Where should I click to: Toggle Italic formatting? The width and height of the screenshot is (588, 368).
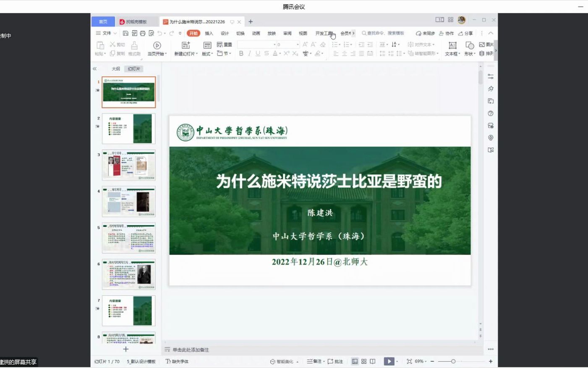(x=249, y=53)
